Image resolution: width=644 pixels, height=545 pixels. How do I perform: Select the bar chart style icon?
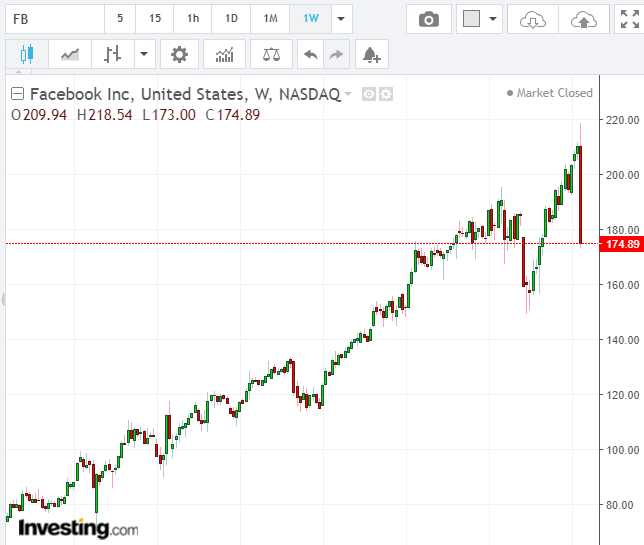pyautogui.click(x=113, y=55)
